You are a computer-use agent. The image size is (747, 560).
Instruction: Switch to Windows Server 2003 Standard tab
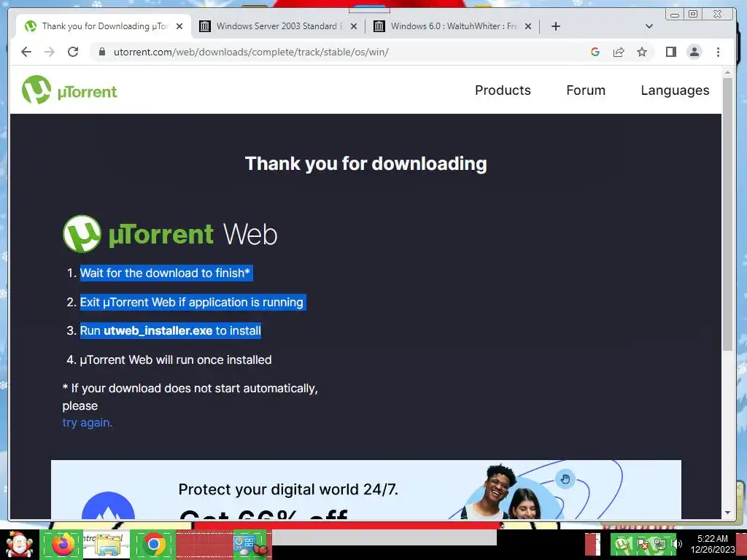coord(278,26)
